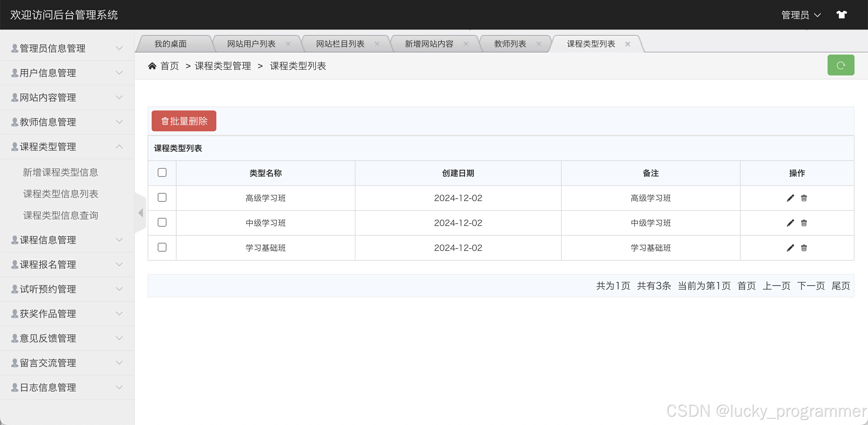Click the home icon in breadcrumb
This screenshot has width=868, height=425.
pyautogui.click(x=152, y=66)
